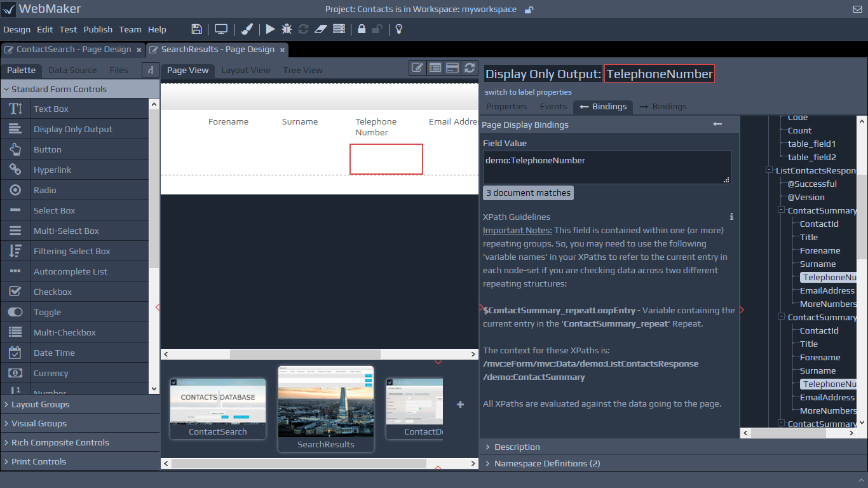This screenshot has height=488, width=868.
Task: Click the Field Value XPath text area
Action: point(607,167)
